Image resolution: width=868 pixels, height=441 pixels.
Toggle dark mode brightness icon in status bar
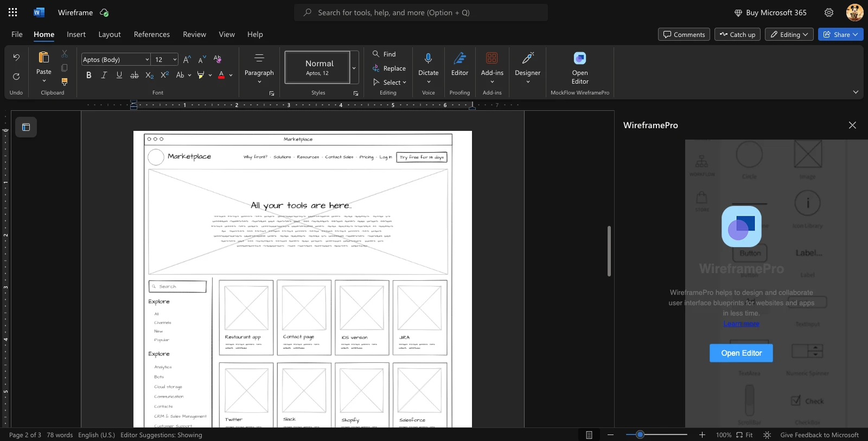tap(767, 435)
